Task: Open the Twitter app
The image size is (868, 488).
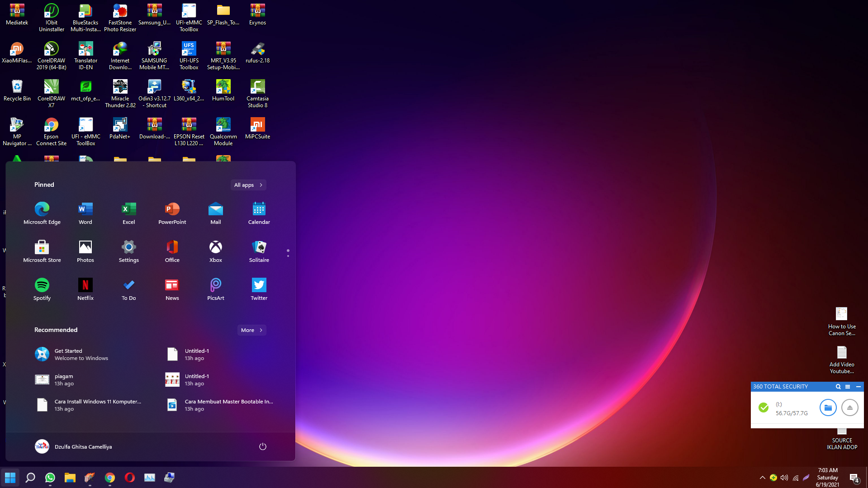Action: click(x=259, y=289)
